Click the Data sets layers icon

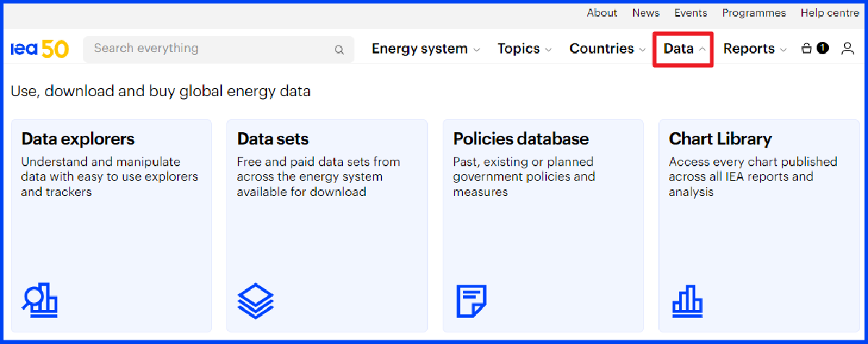tap(255, 301)
